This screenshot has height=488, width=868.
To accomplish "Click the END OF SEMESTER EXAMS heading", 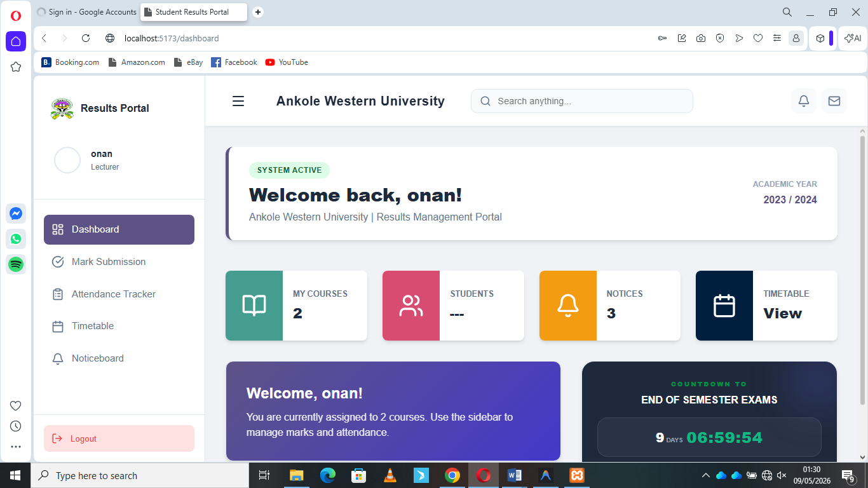I will [x=709, y=400].
